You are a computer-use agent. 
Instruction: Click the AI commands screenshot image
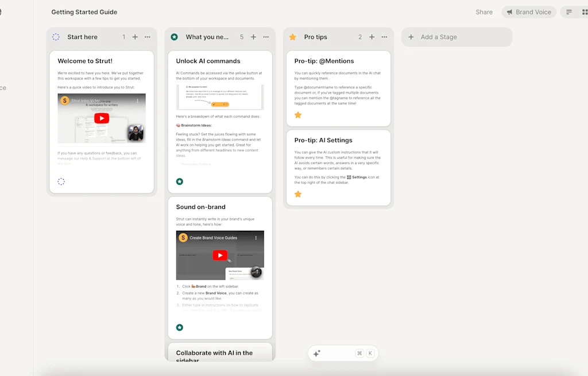pyautogui.click(x=220, y=97)
